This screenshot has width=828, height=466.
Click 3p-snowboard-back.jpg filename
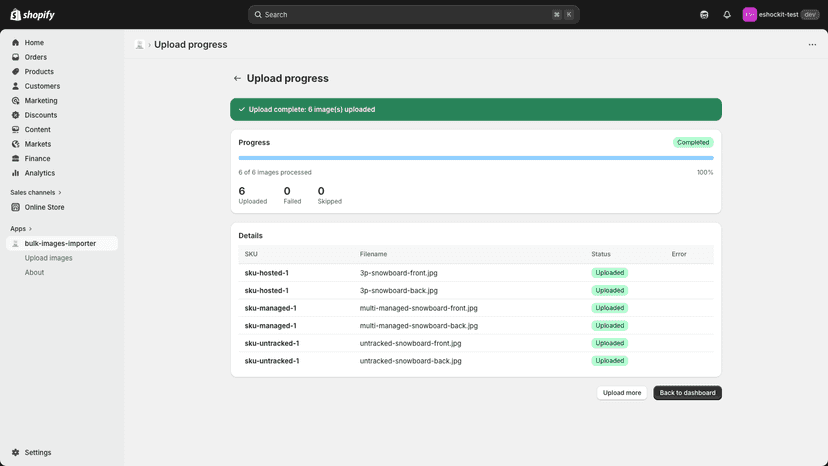[399, 291]
